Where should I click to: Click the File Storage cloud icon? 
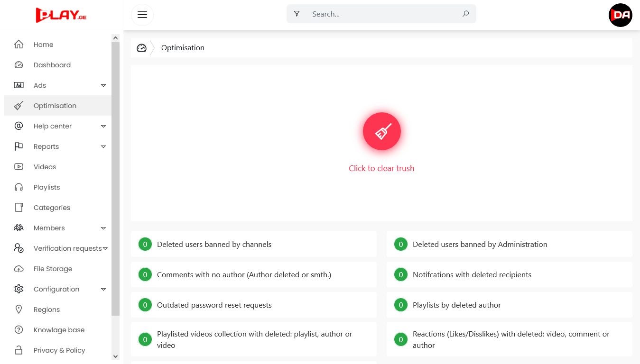point(19,269)
